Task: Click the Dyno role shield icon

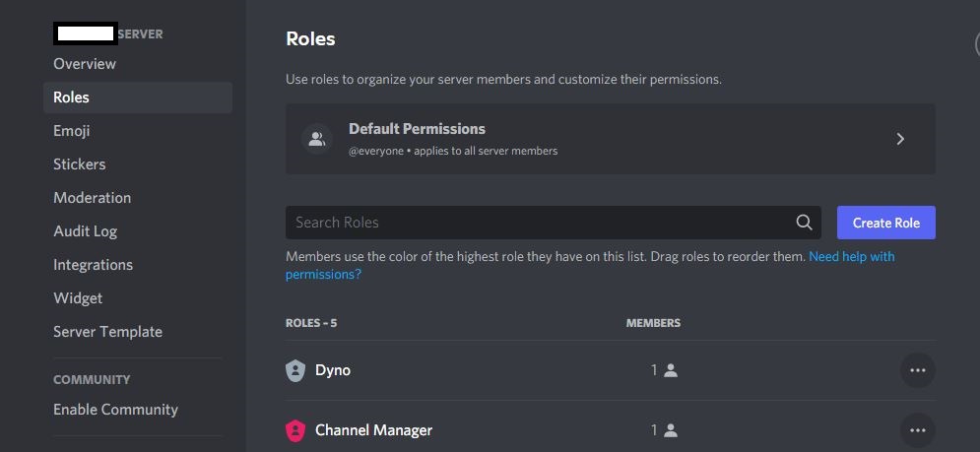Action: coord(295,370)
